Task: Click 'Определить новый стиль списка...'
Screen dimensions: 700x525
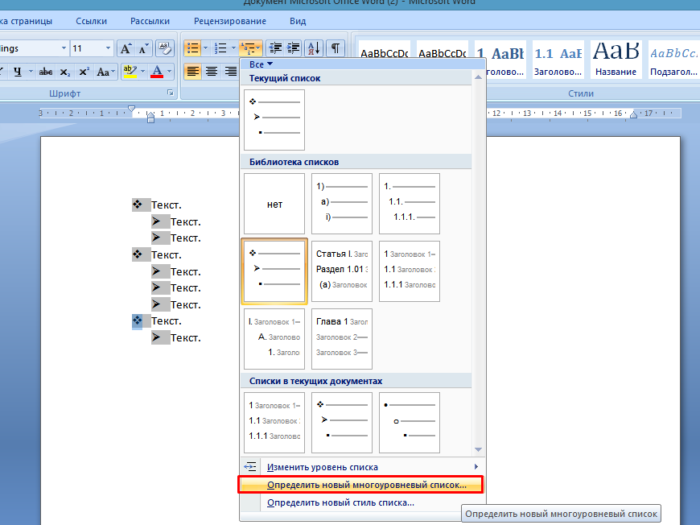Action: pyautogui.click(x=362, y=503)
